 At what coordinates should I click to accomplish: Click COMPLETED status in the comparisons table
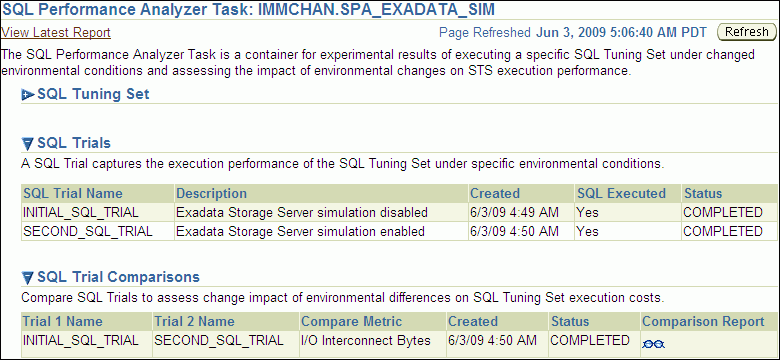coord(590,341)
